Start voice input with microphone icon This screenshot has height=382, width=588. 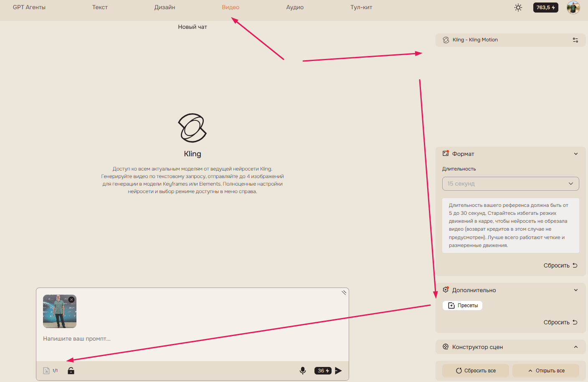tap(303, 371)
